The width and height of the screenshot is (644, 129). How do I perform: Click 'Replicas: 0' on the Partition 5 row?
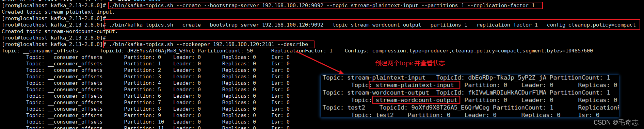tap(239, 90)
